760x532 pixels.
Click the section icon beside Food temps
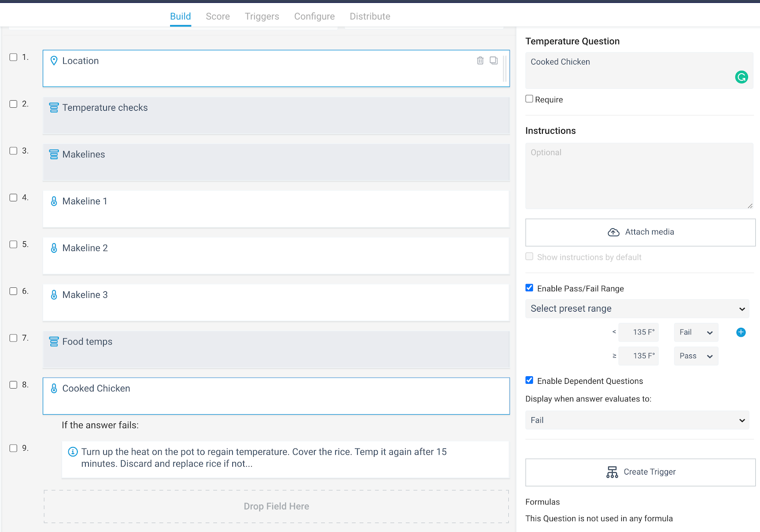coord(54,342)
